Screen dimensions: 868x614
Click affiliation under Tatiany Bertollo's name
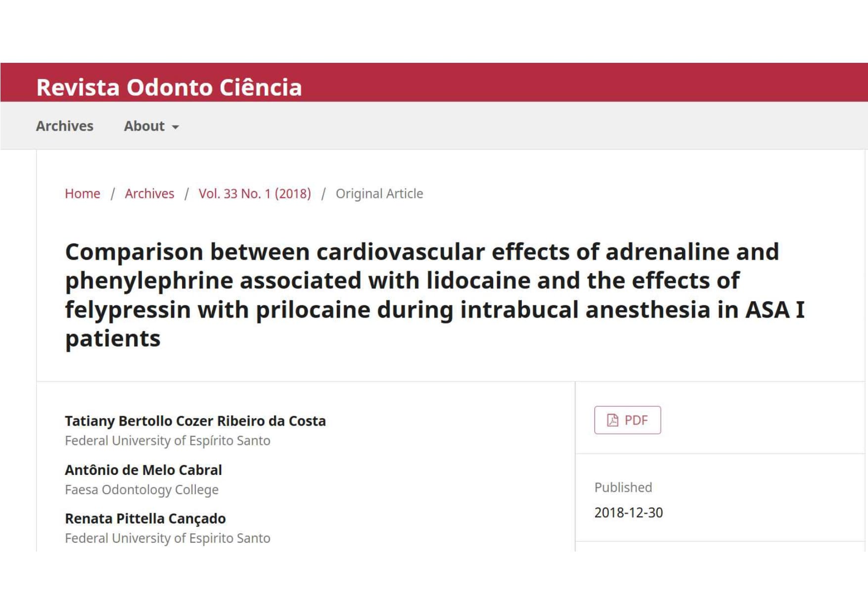[x=168, y=441]
